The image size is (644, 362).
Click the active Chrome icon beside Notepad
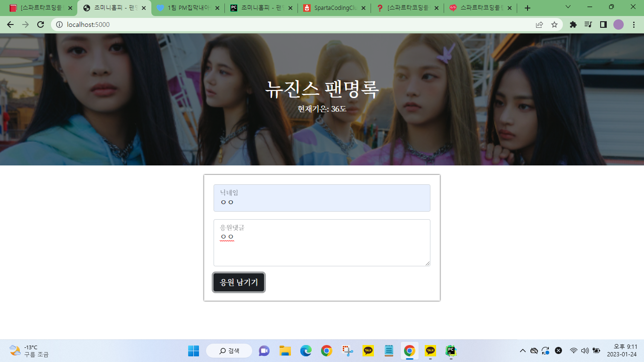[410, 351]
